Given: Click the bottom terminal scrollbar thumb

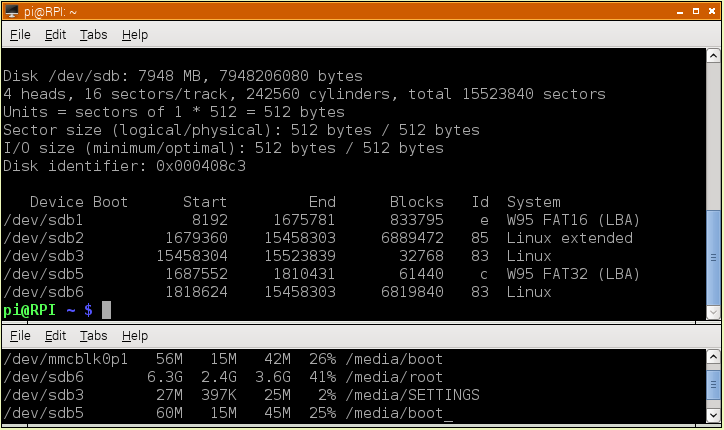Looking at the screenshot, I should coord(713,387).
